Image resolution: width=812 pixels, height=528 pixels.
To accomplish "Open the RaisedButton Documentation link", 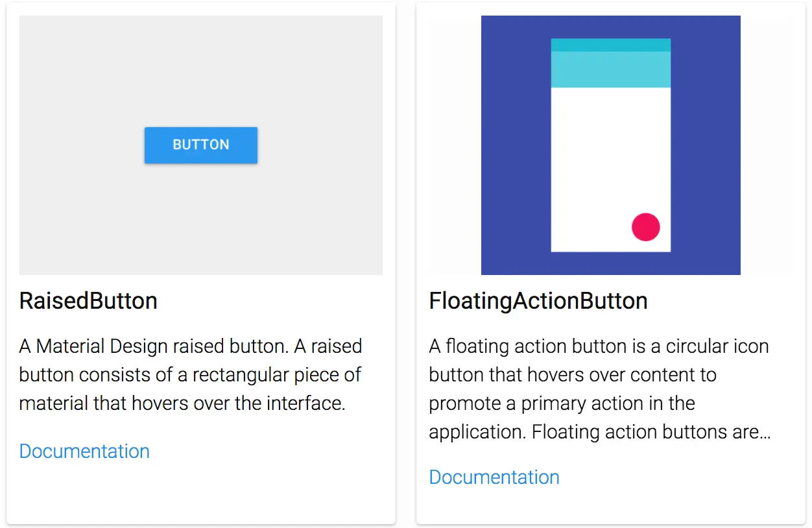I will (84, 451).
